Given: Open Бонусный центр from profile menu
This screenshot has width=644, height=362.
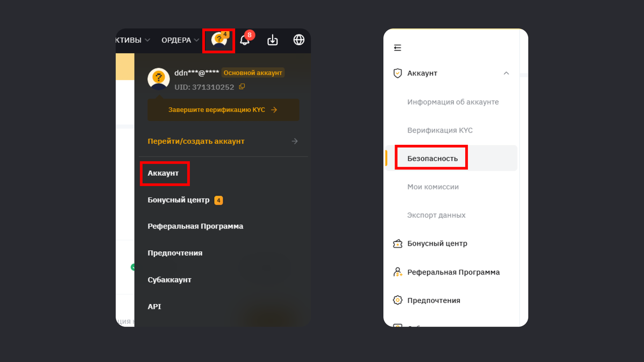Looking at the screenshot, I should pyautogui.click(x=179, y=200).
